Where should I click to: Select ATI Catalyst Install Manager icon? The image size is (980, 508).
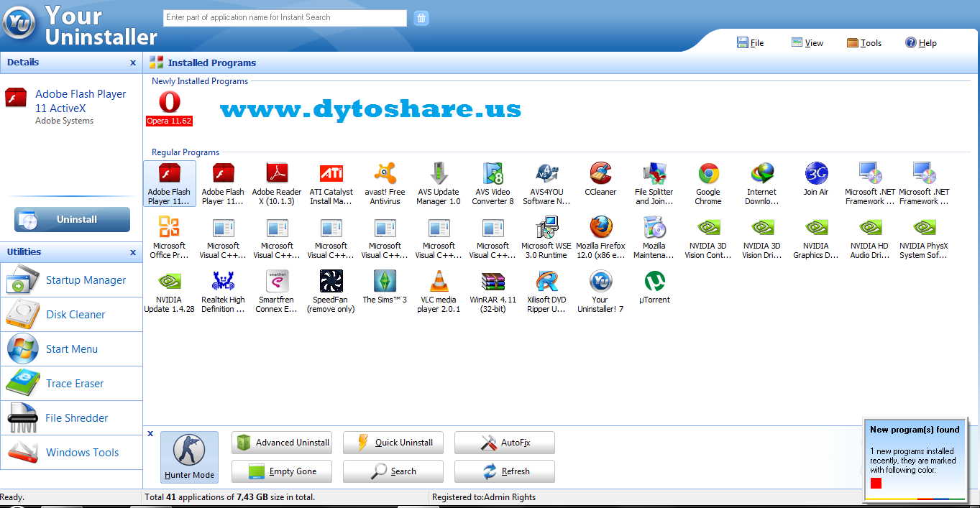331,183
